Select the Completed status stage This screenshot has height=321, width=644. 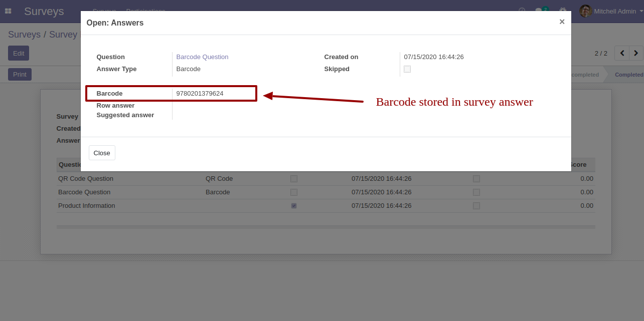point(628,75)
